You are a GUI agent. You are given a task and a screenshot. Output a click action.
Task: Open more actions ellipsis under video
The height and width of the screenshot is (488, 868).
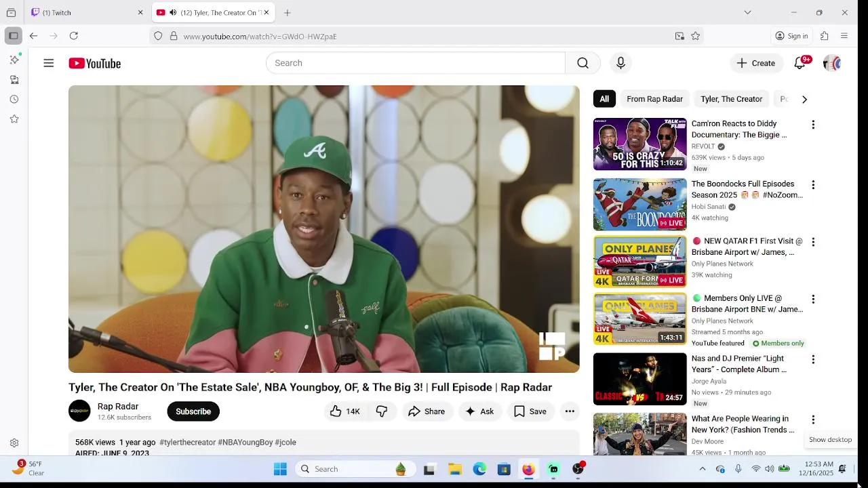tap(570, 411)
